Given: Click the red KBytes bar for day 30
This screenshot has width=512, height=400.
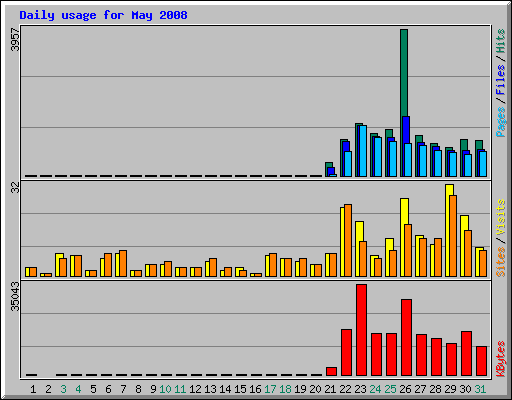Looking at the screenshot, I should pyautogui.click(x=466, y=353).
